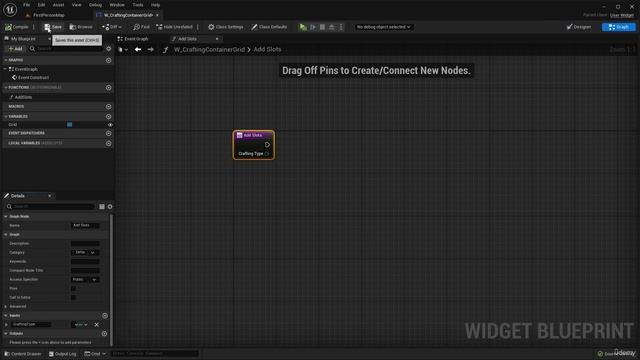Click the Unreal Engine logo icon

point(10,9)
